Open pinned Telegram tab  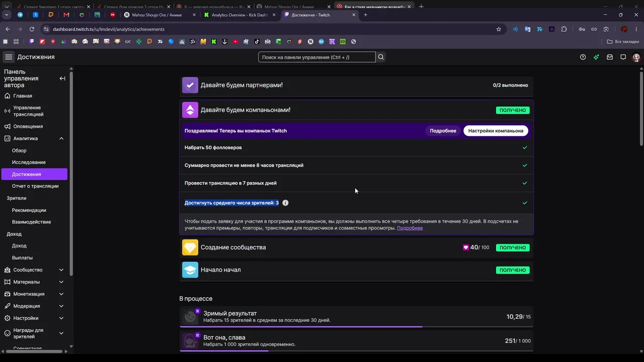(20, 15)
